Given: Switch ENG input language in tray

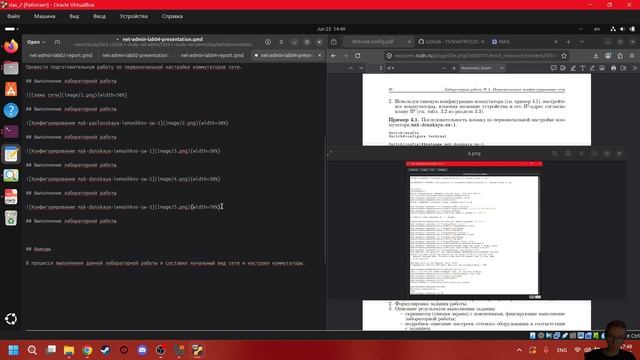Looking at the screenshot, I should 562,350.
